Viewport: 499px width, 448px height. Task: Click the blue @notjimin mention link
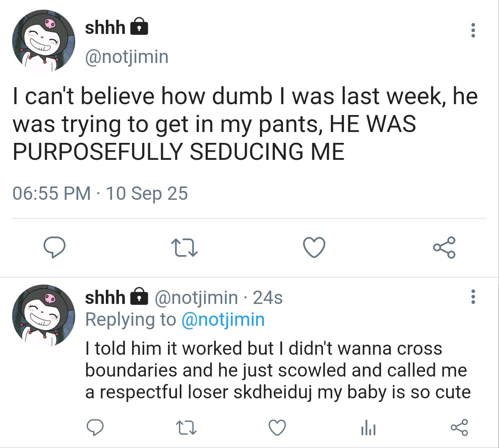[x=223, y=320]
